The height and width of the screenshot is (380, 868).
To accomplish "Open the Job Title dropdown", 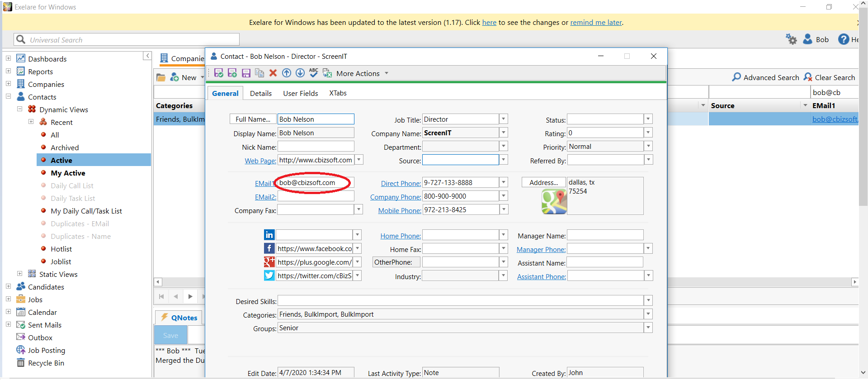I will click(504, 119).
